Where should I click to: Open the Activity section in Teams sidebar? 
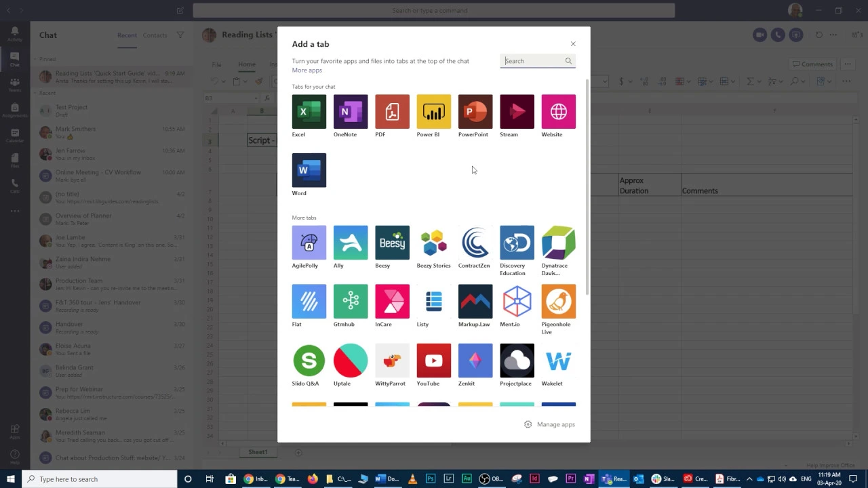15,34
